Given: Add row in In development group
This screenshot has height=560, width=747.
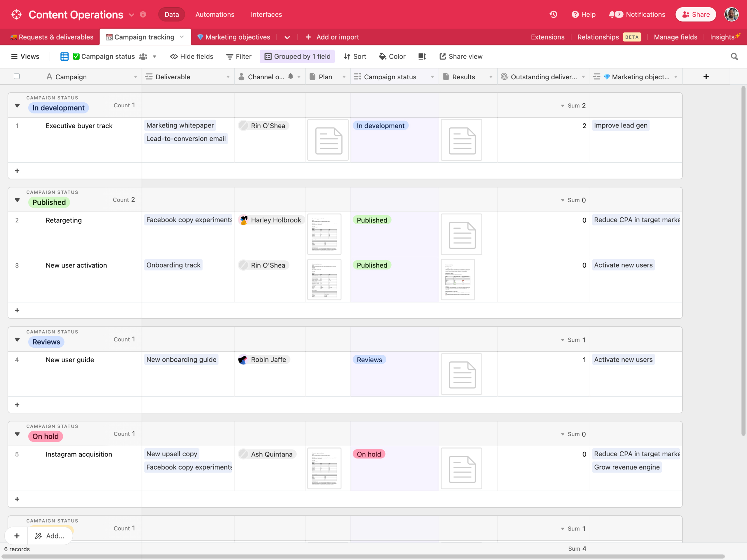Looking at the screenshot, I should [17, 171].
